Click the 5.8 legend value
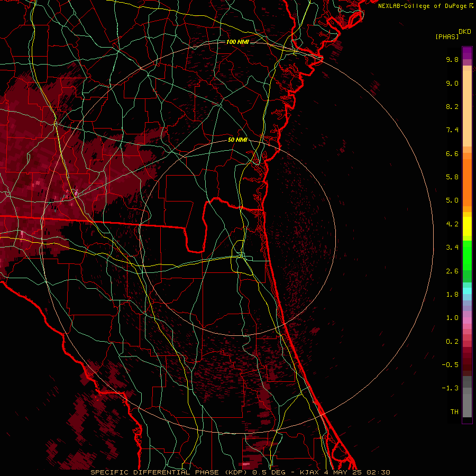476x476 pixels. (452, 177)
